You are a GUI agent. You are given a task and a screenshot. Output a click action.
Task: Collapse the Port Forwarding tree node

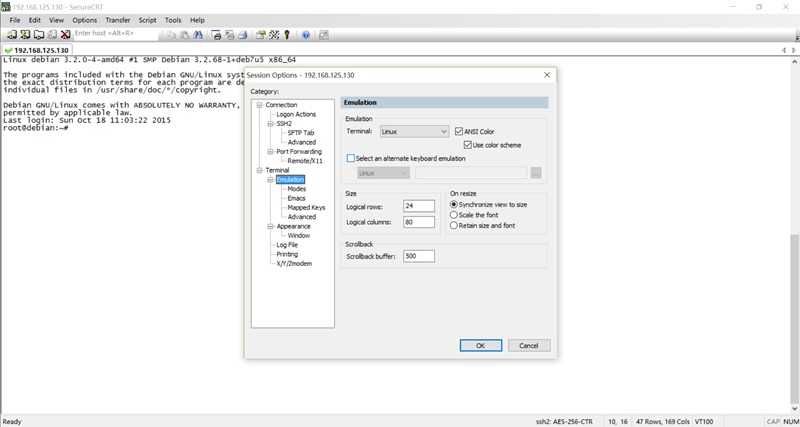(x=270, y=152)
